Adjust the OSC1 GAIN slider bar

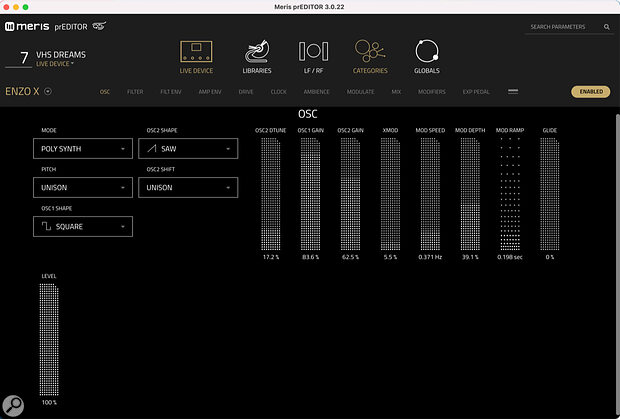(x=310, y=194)
